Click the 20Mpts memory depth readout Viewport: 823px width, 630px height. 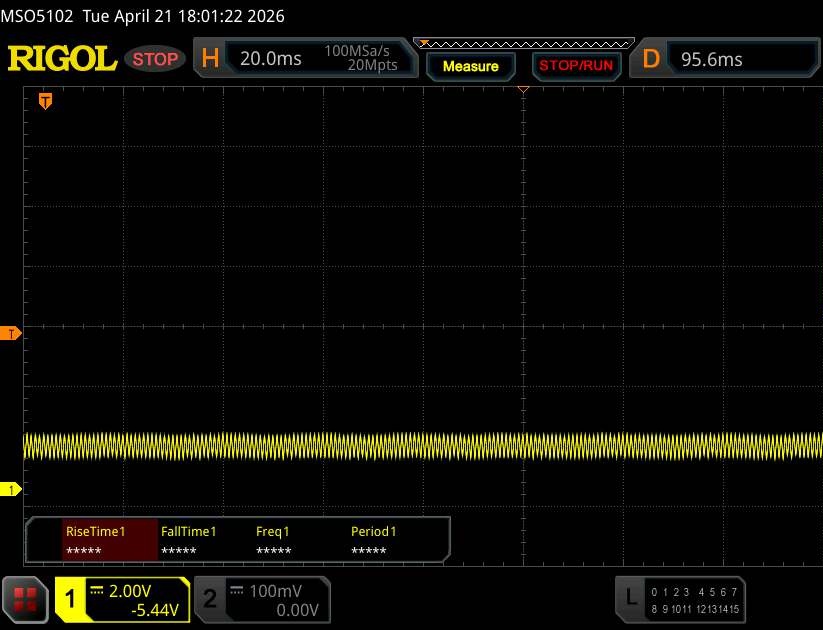372,65
